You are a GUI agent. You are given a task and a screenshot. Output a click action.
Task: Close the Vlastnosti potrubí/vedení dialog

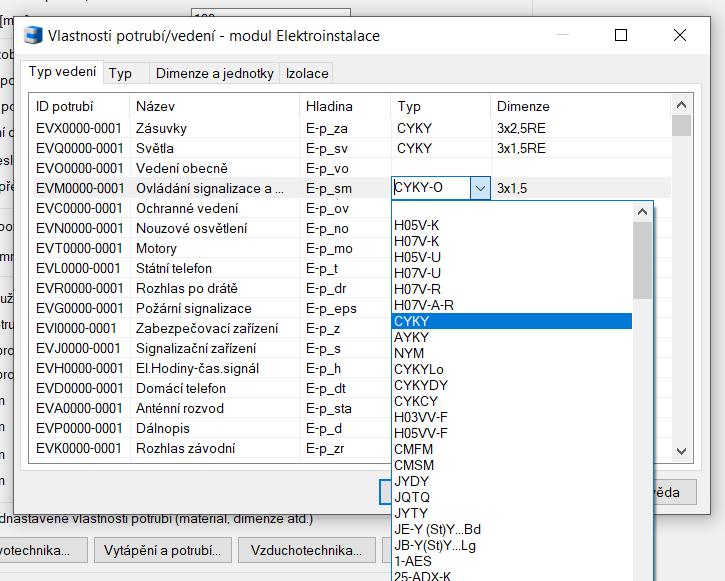click(x=680, y=35)
